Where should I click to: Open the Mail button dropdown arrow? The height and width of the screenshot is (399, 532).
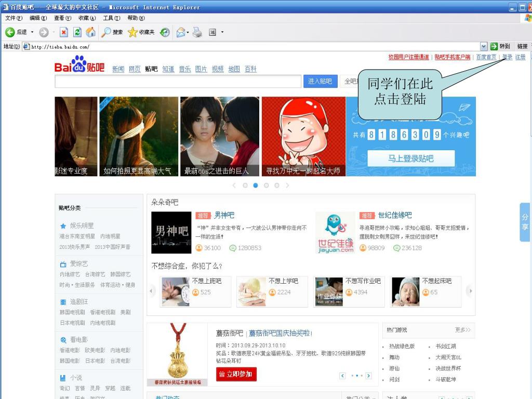(x=188, y=32)
